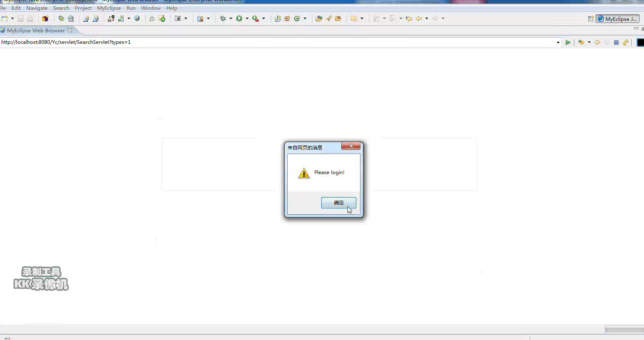Click the Save toolbar icon
This screenshot has height=340, width=644.
coord(20,18)
